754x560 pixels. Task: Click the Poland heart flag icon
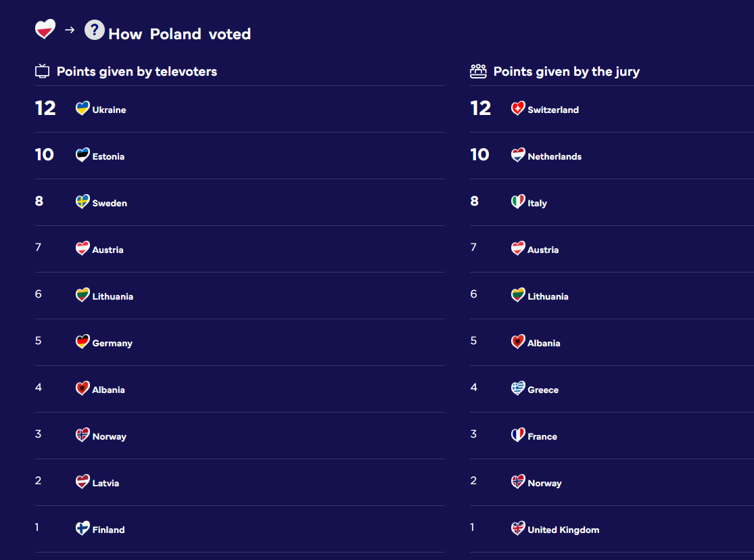pyautogui.click(x=45, y=29)
